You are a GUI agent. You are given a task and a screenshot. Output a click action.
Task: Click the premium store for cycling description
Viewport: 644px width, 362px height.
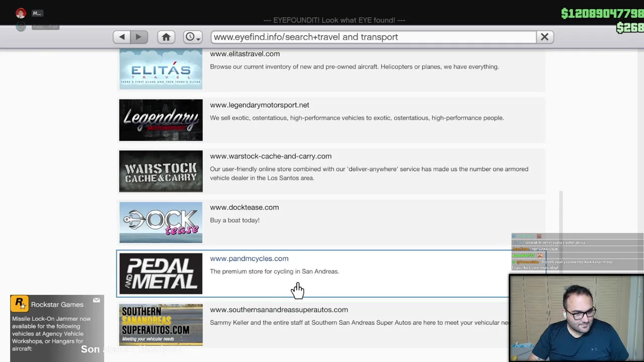pos(274,271)
